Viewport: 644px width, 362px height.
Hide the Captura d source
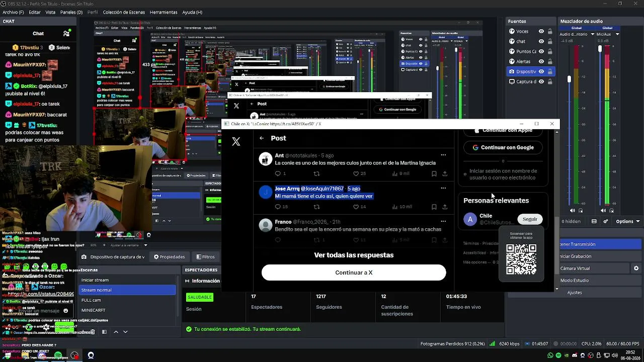click(x=541, y=81)
